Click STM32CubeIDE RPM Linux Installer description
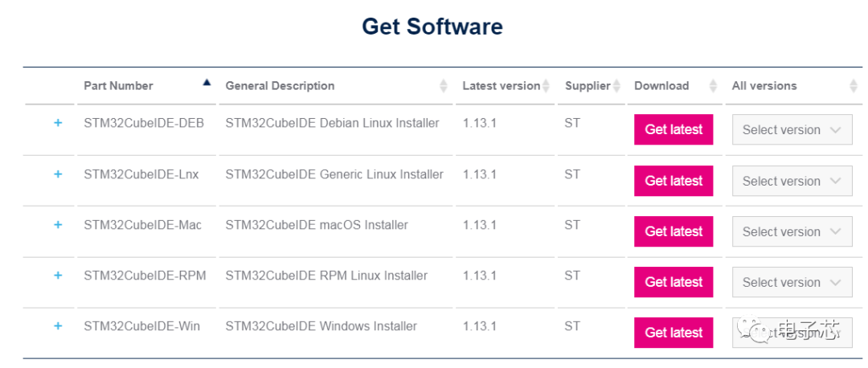 [x=326, y=276]
